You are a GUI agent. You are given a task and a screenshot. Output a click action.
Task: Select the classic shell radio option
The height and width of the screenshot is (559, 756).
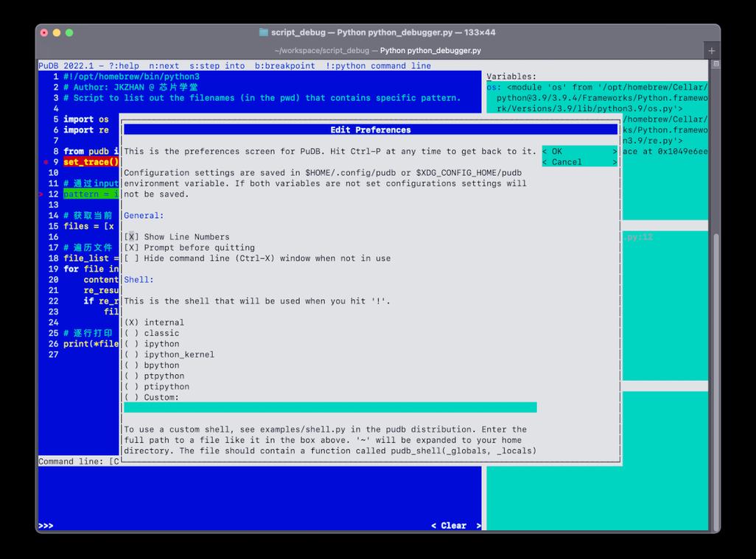pyautogui.click(x=131, y=333)
